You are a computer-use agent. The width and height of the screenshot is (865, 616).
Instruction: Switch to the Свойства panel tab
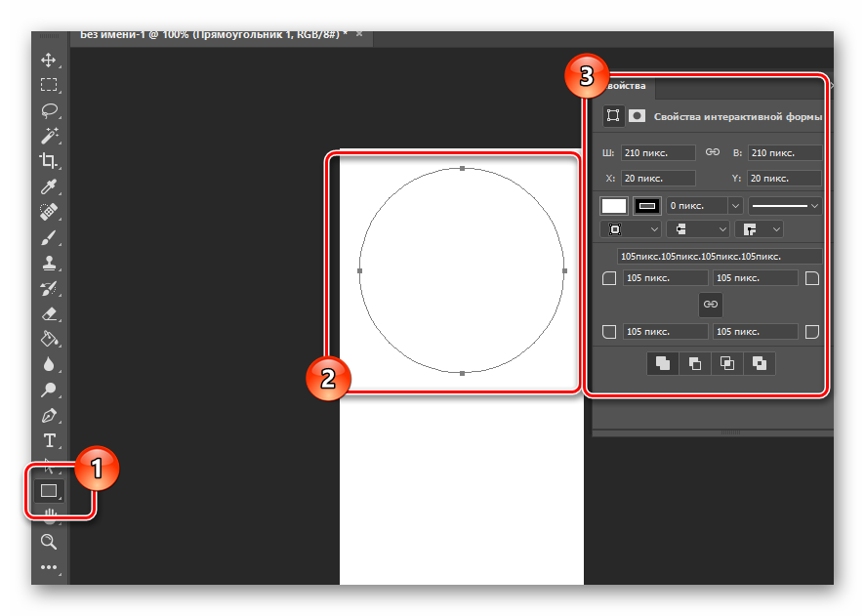coord(625,87)
